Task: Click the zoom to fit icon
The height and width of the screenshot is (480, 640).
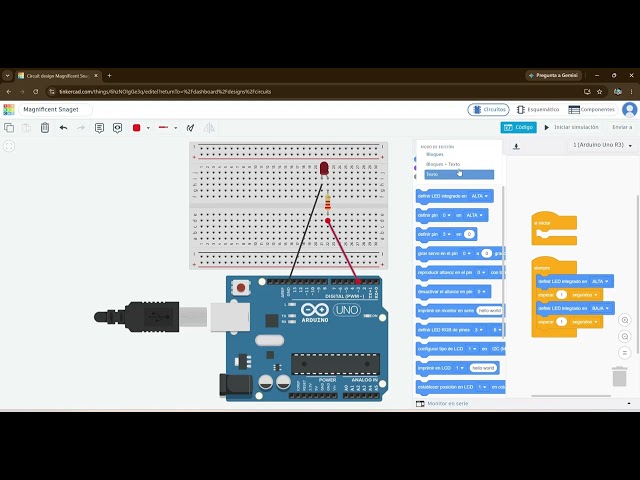Action: (9, 146)
